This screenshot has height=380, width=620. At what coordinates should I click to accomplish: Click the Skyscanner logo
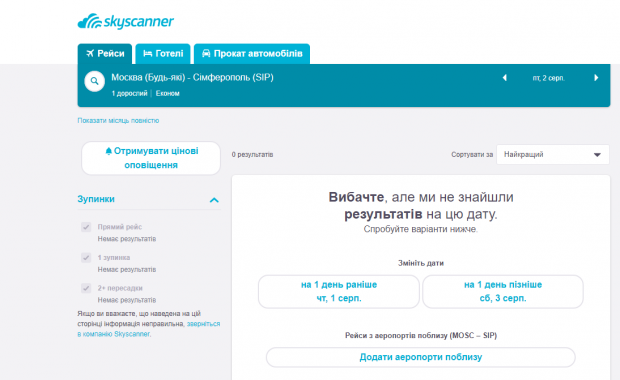pos(125,21)
